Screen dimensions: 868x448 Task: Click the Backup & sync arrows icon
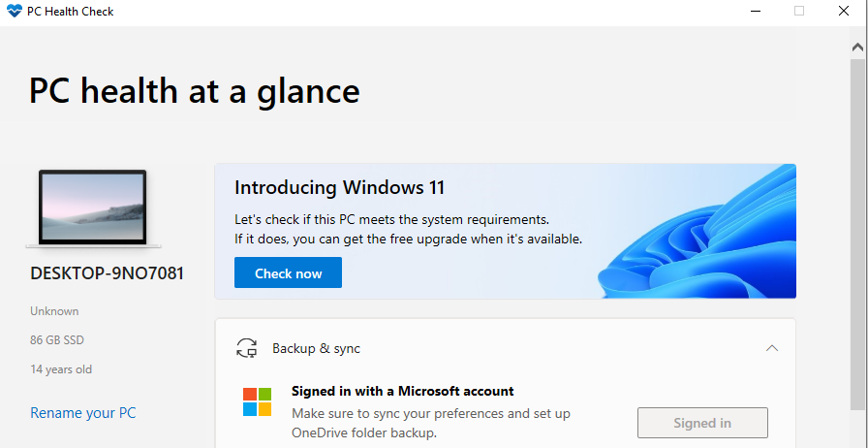click(246, 348)
